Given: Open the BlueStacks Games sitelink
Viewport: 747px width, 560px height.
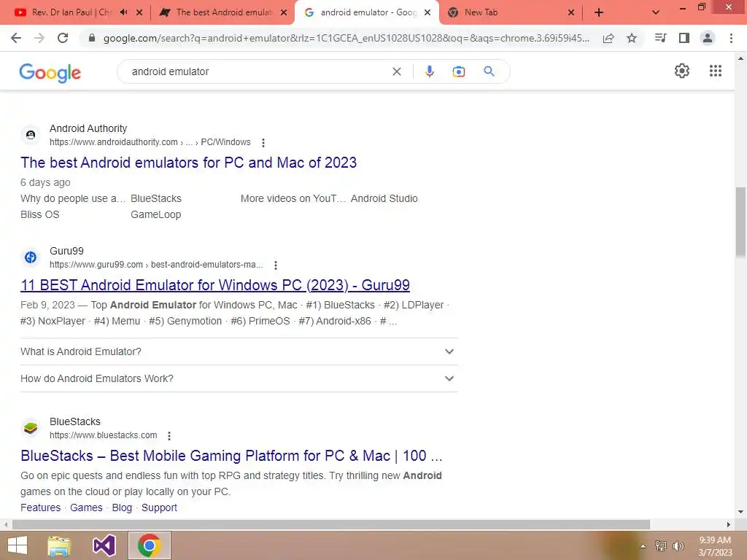Looking at the screenshot, I should click(86, 507).
